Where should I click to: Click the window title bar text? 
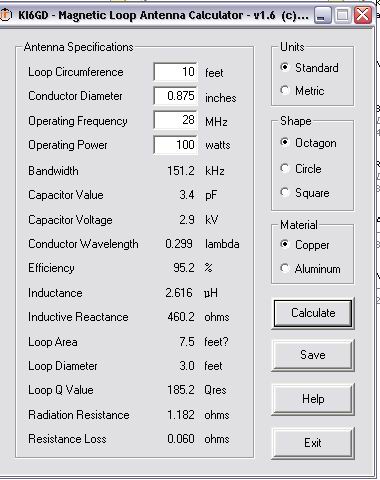pyautogui.click(x=163, y=15)
